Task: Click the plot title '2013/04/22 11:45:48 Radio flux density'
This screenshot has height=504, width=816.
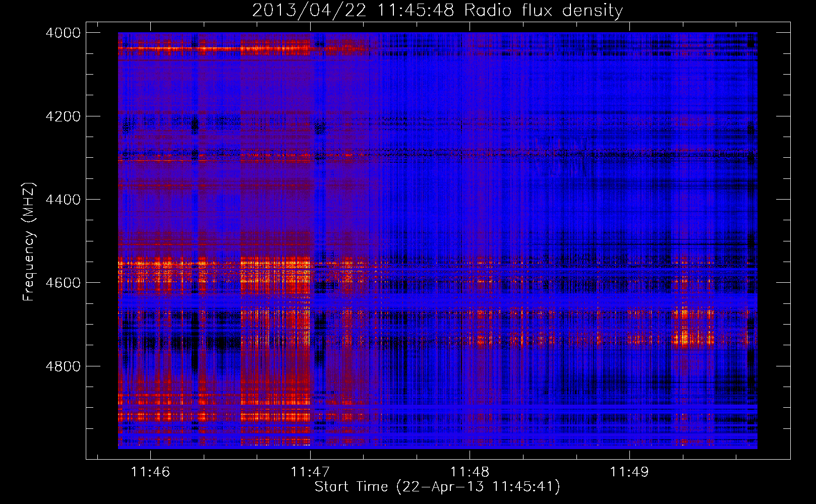Action: pos(437,11)
